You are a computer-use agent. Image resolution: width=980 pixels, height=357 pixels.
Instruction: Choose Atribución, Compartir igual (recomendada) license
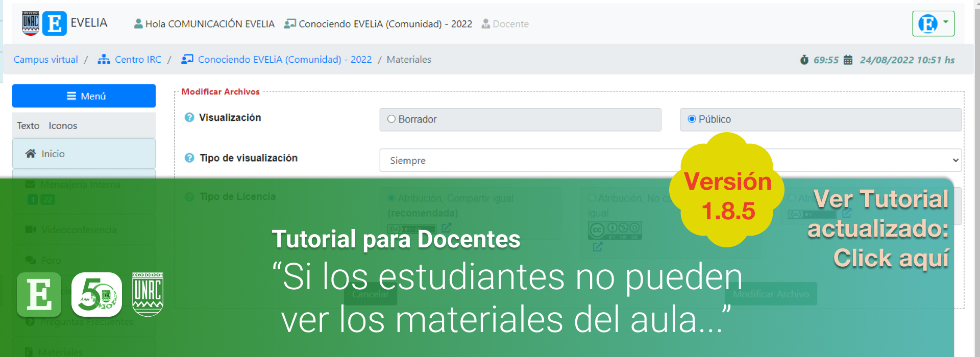click(x=391, y=198)
